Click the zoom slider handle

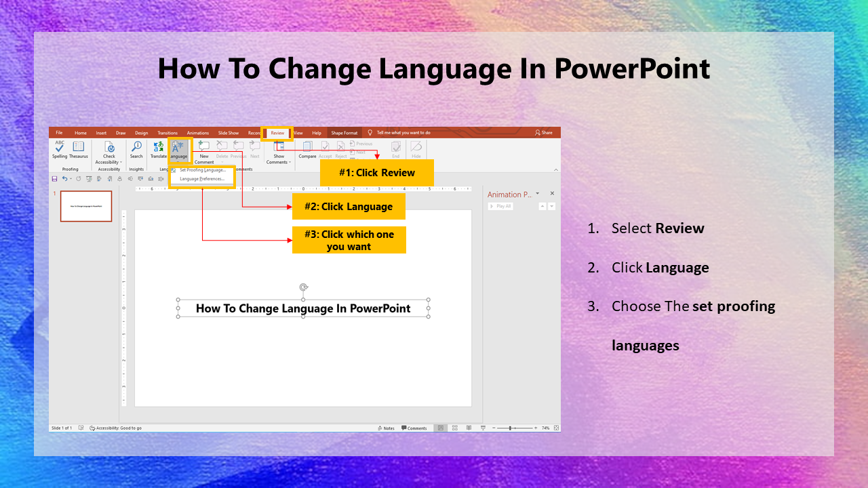click(x=510, y=428)
